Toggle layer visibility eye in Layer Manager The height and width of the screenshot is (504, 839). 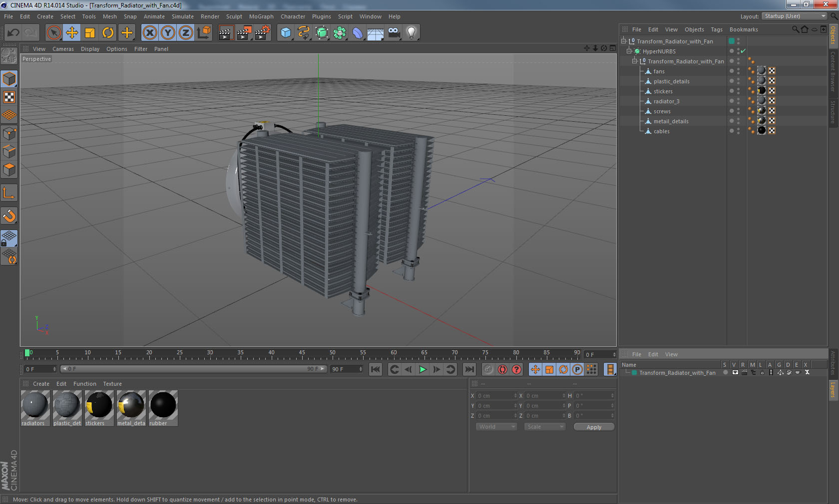tap(735, 373)
